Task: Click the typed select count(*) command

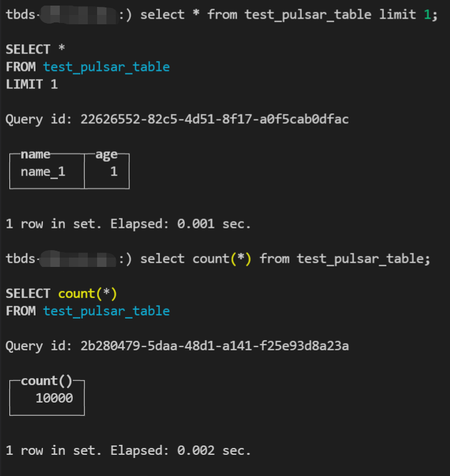Action: pos(285,258)
